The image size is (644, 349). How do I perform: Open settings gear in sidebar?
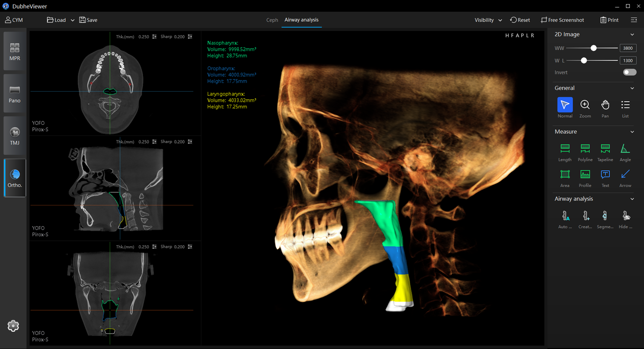coord(14,326)
